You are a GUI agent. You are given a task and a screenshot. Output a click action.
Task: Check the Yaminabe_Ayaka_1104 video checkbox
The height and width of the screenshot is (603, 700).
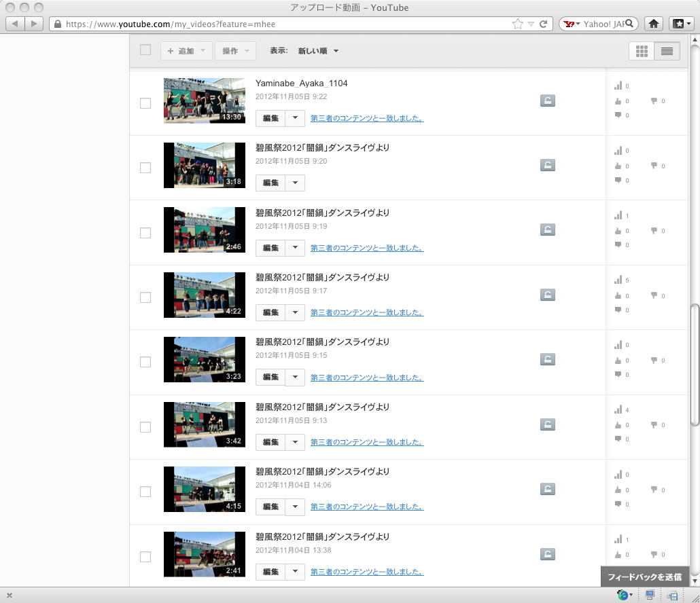145,103
